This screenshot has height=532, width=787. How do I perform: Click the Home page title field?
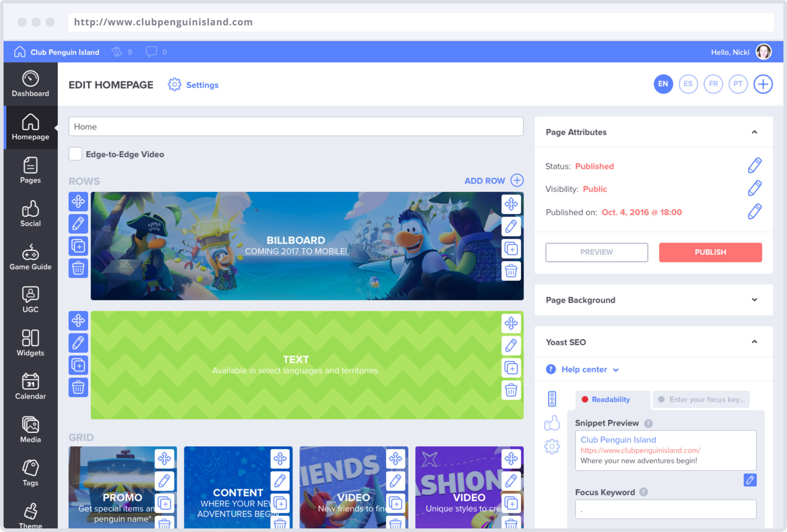pyautogui.click(x=296, y=127)
